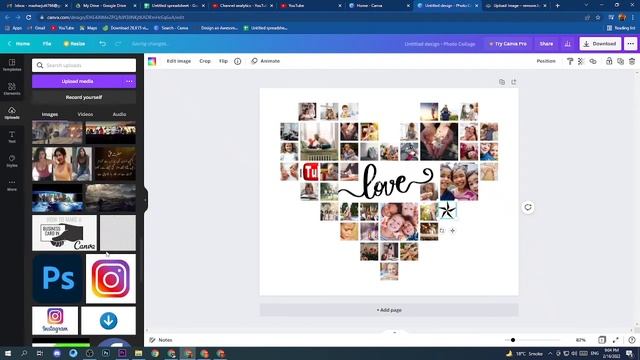Click the Resize button
This screenshot has height=360, width=640.
[74, 44]
